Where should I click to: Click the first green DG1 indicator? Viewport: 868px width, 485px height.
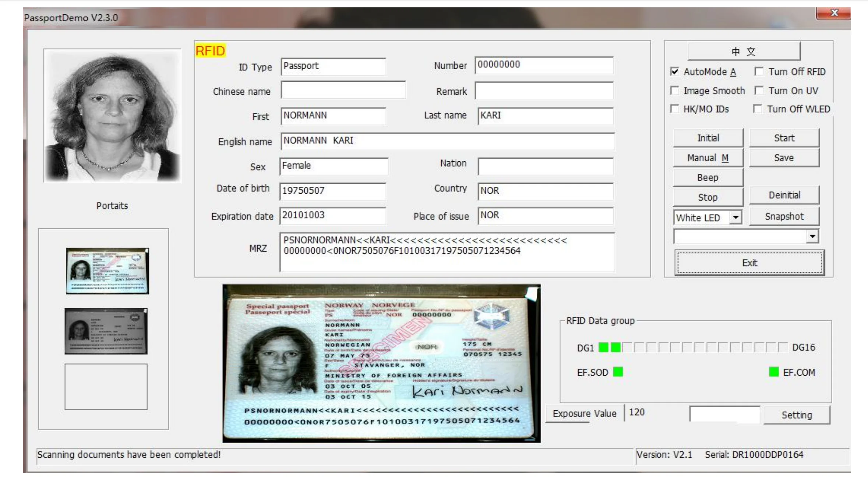pyautogui.click(x=603, y=347)
